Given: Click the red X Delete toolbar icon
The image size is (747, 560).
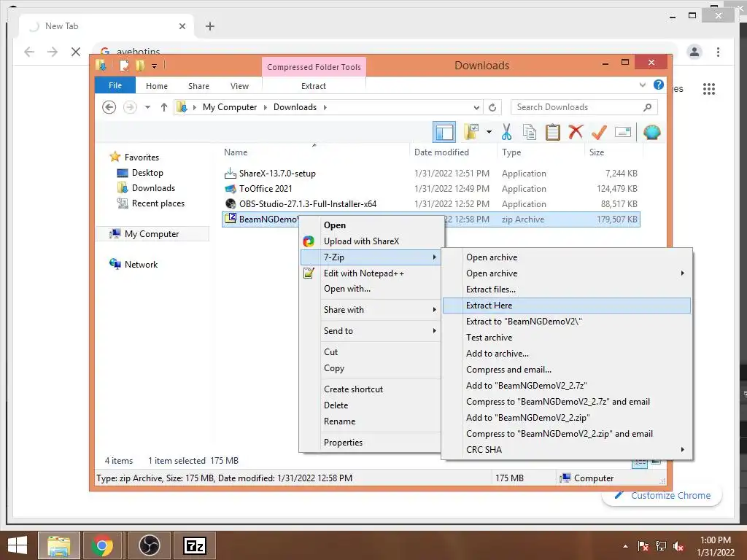Looking at the screenshot, I should coord(576,131).
